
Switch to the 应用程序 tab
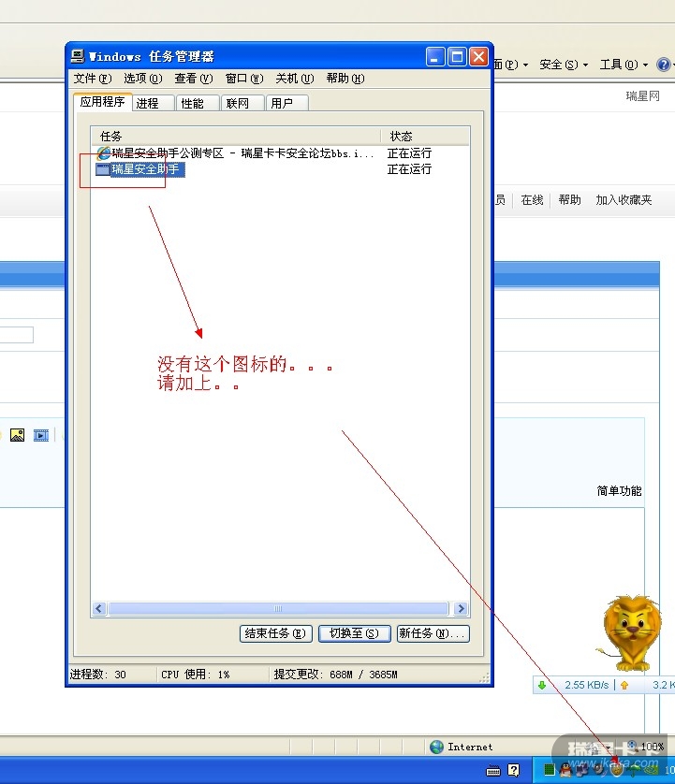coord(103,101)
